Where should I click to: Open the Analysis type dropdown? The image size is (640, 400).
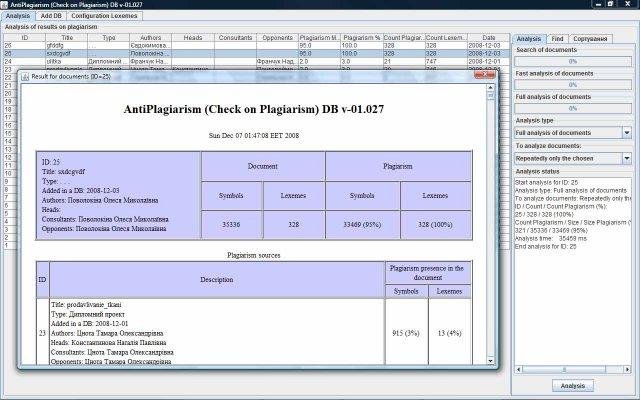pos(627,133)
